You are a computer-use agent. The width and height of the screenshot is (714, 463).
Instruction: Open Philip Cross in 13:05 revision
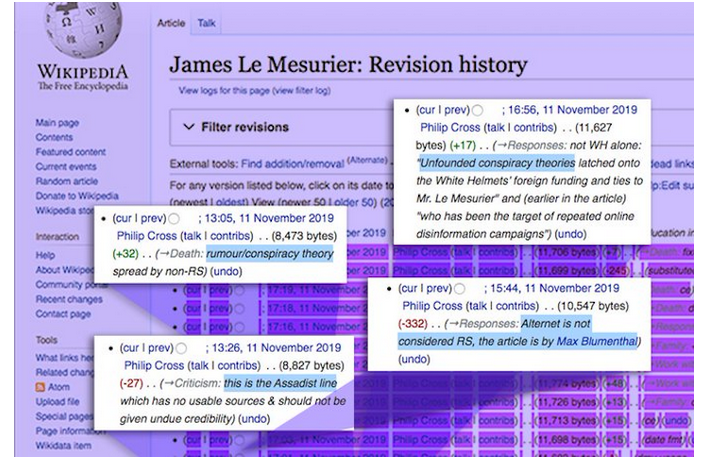click(147, 236)
